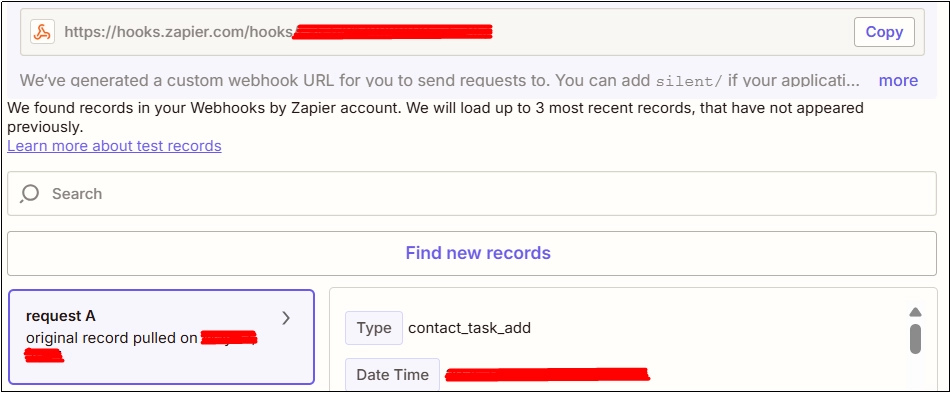Click the silent/ code snippet
Image resolution: width=950 pixels, height=393 pixels.
[x=689, y=81]
